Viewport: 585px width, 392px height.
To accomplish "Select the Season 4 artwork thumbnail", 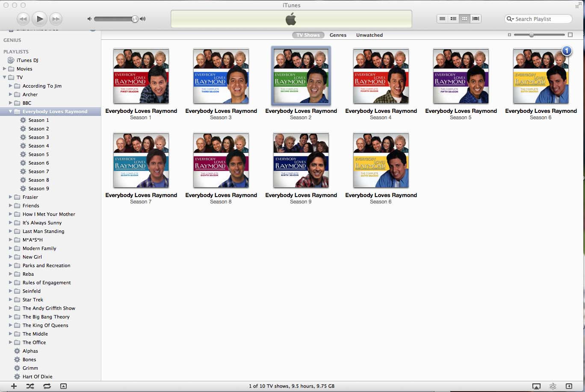I will pos(381,76).
